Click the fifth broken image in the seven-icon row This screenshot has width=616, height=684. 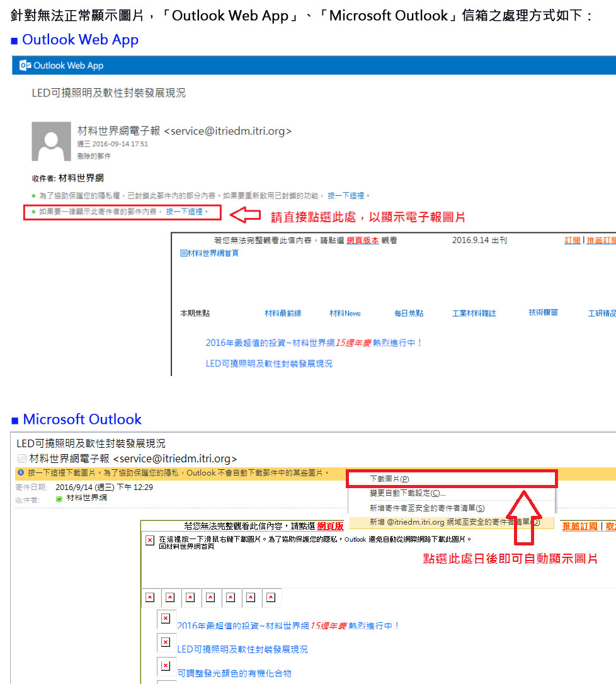(231, 598)
